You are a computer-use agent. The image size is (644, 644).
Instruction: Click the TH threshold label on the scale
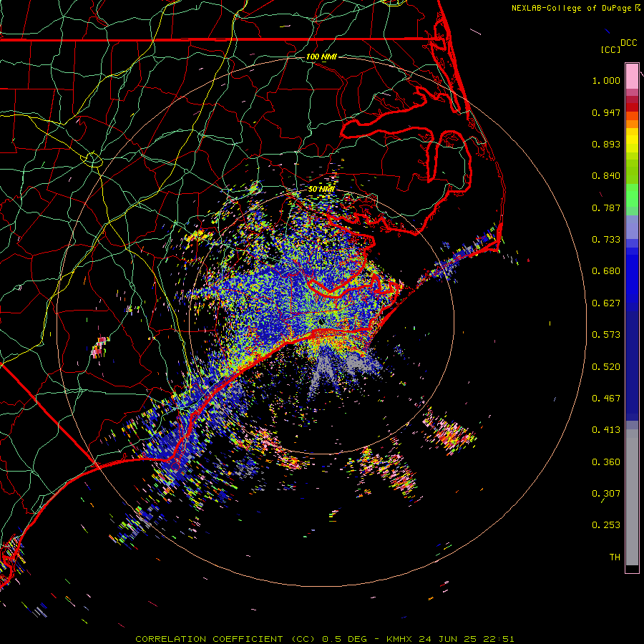click(x=615, y=557)
